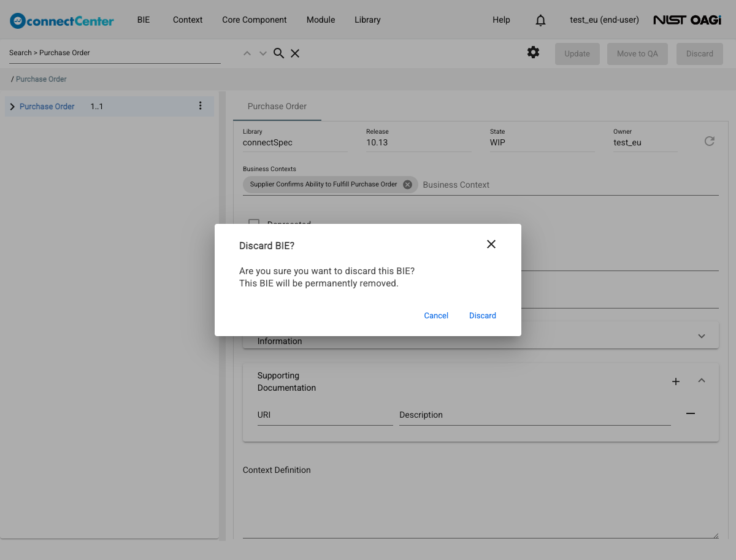Open Purchase Order node three-dot menu
This screenshot has width=736, height=560.
200,106
